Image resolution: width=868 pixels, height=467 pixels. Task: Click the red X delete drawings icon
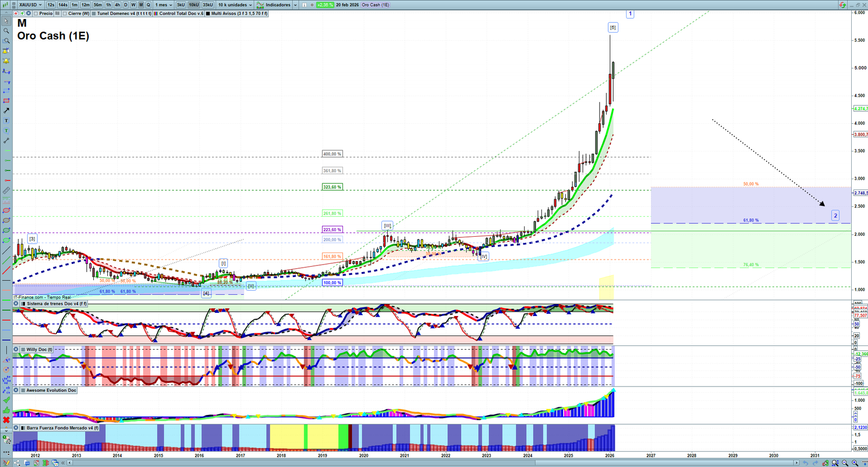[x=7, y=420]
